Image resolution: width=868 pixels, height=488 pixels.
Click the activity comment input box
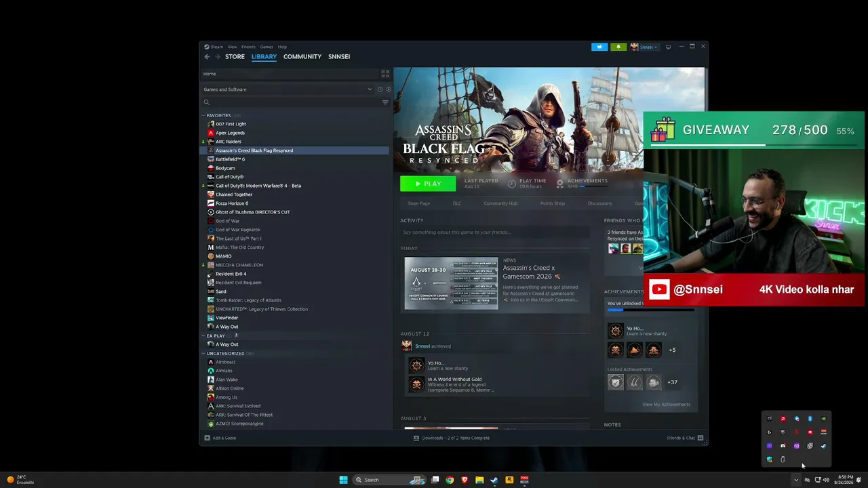(x=494, y=232)
